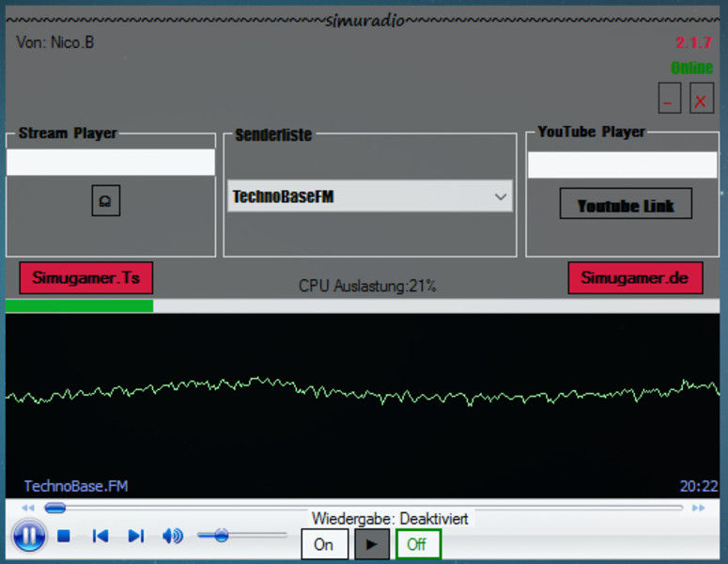Image resolution: width=728 pixels, height=564 pixels.
Task: Click the playback seek bar
Action: 366,508
